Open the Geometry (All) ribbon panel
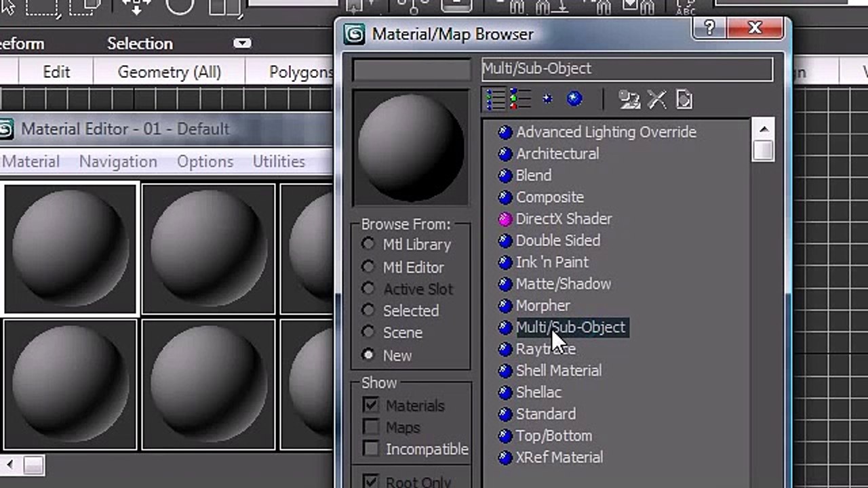 170,72
